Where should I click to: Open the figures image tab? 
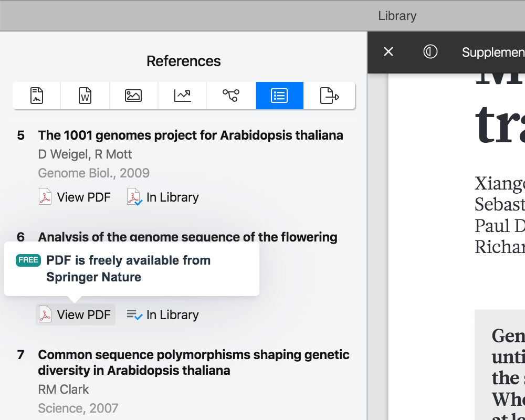[133, 96]
